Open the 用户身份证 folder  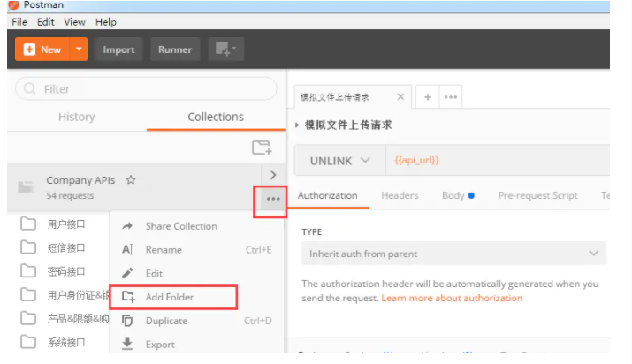coord(78,295)
